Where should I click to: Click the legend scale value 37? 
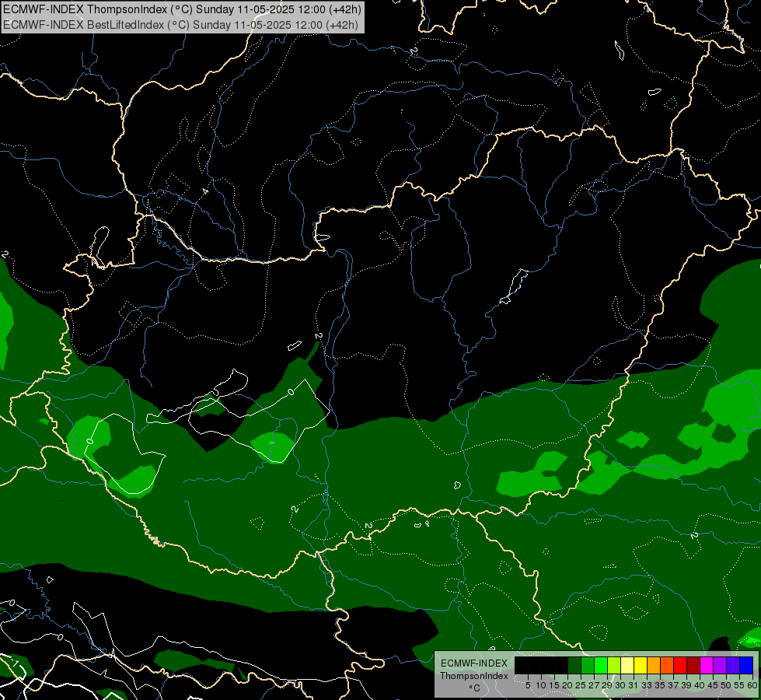[x=673, y=685]
